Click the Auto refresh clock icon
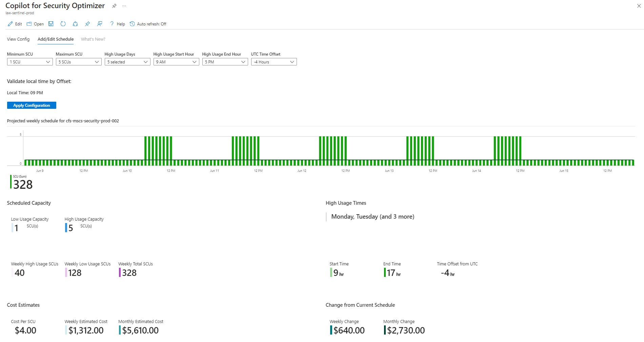Image resolution: width=644 pixels, height=342 pixels. tap(132, 24)
